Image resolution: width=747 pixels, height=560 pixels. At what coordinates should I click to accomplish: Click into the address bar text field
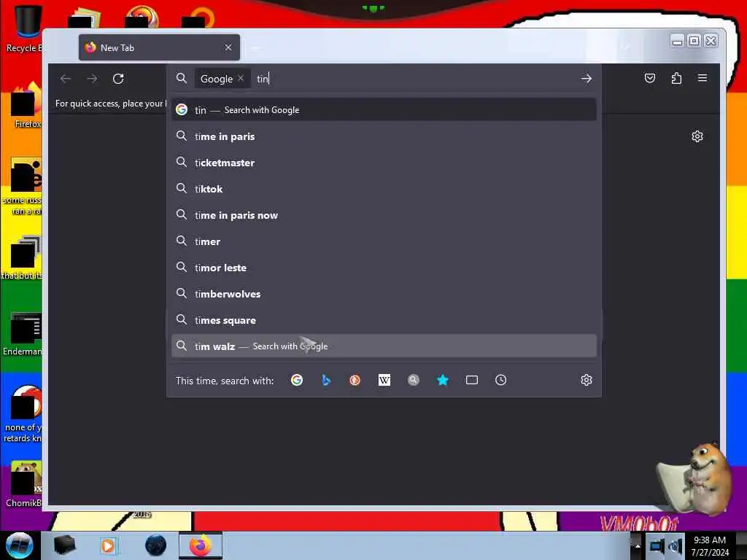[x=414, y=79]
